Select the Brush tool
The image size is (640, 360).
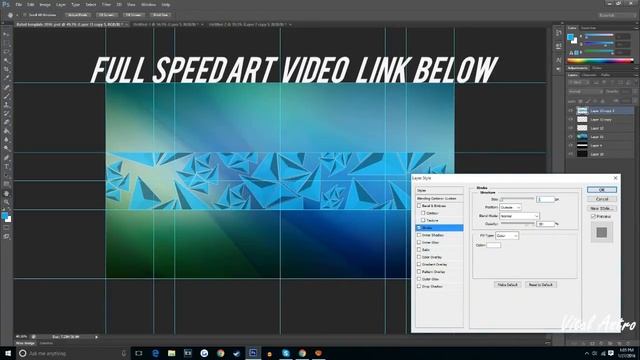pos(6,96)
